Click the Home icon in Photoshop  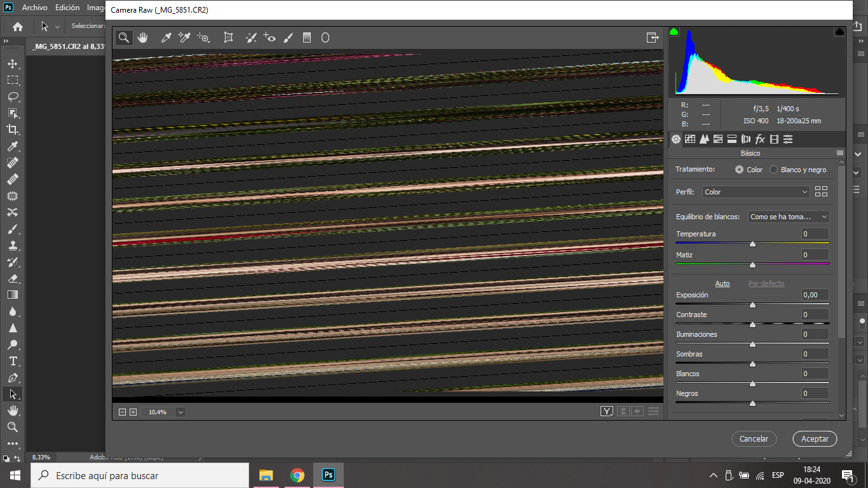coord(18,27)
